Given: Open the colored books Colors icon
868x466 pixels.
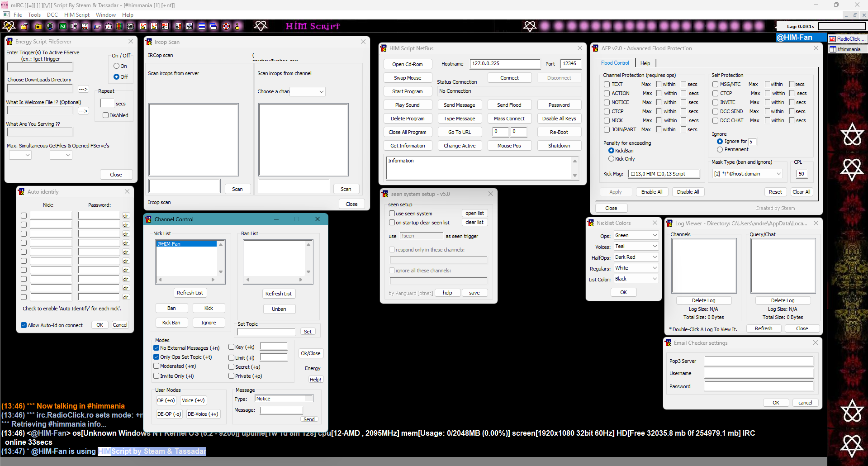Looking at the screenshot, I should click(x=119, y=26).
